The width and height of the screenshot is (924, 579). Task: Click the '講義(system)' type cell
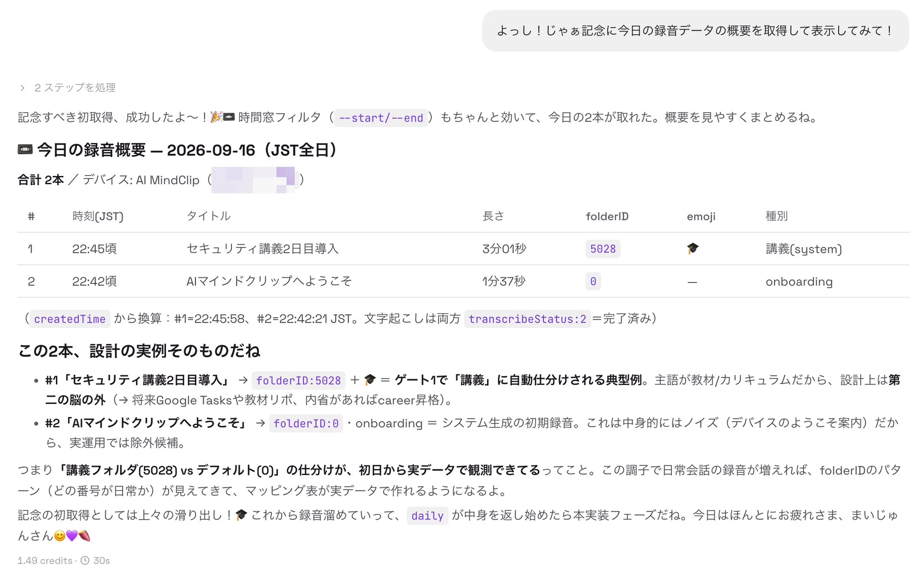pyautogui.click(x=804, y=249)
